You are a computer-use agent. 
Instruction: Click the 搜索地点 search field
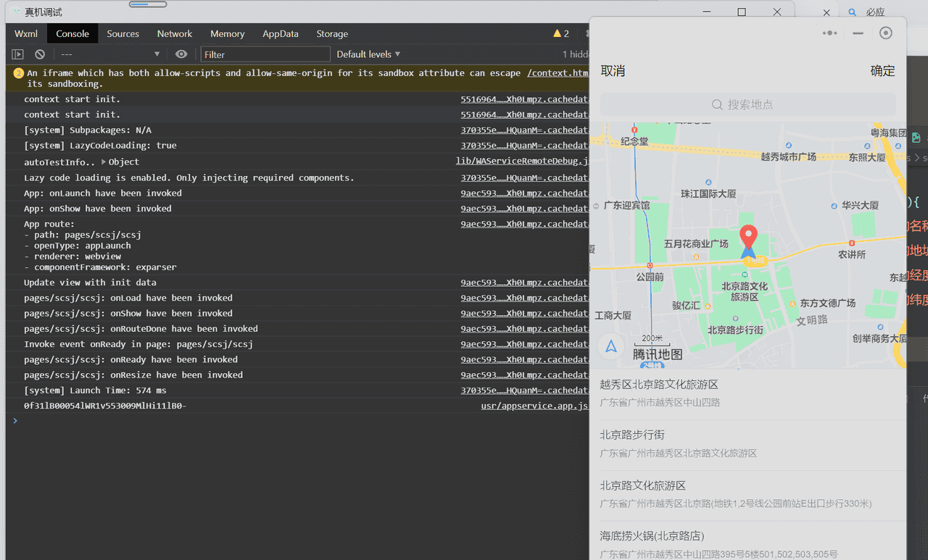coord(747,104)
